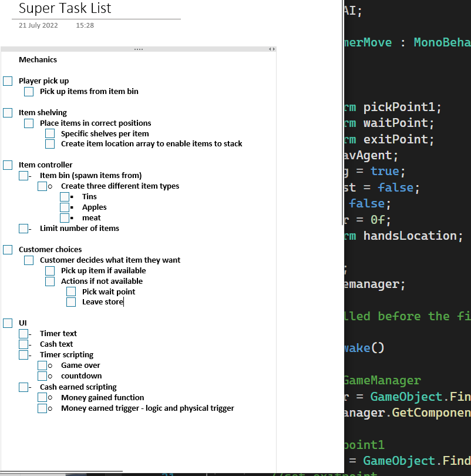Click the 'true' keyword in the code editor
The image size is (471, 476).
click(x=385, y=172)
